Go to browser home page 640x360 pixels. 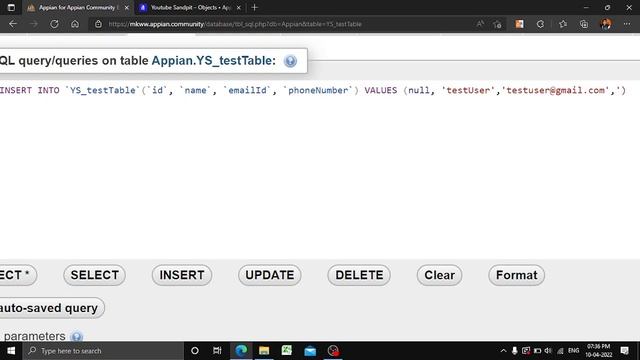point(75,24)
